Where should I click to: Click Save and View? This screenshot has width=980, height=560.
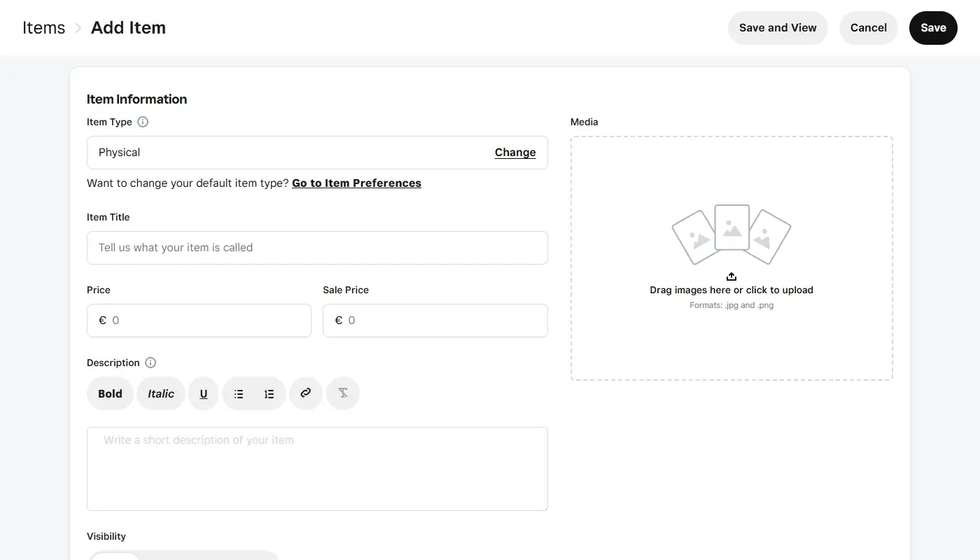point(777,27)
